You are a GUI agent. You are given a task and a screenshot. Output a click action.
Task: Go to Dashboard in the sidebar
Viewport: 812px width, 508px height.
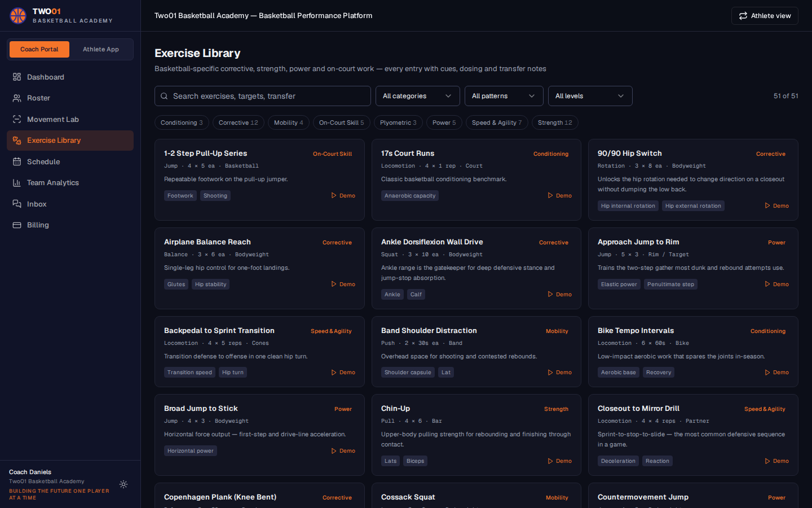(x=70, y=77)
